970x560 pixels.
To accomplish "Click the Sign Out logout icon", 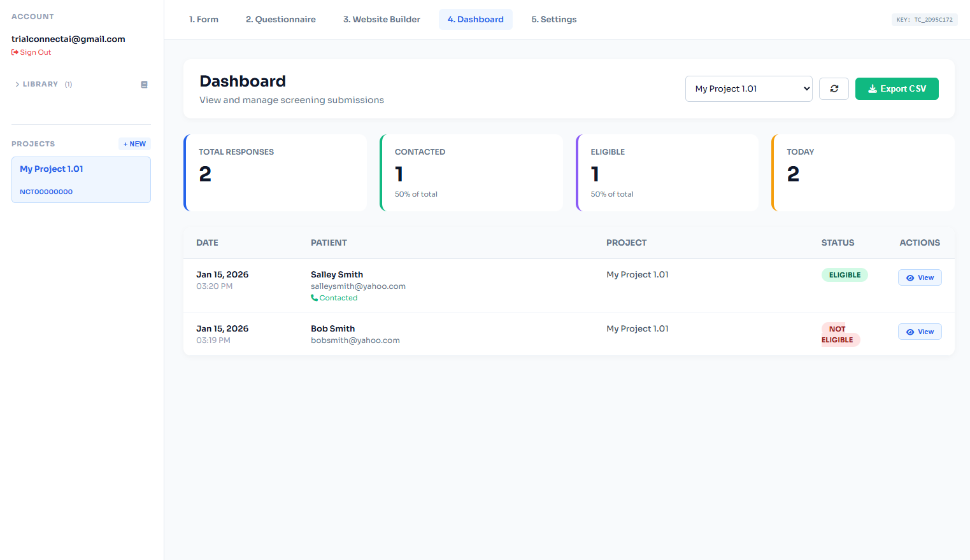I will tap(14, 52).
